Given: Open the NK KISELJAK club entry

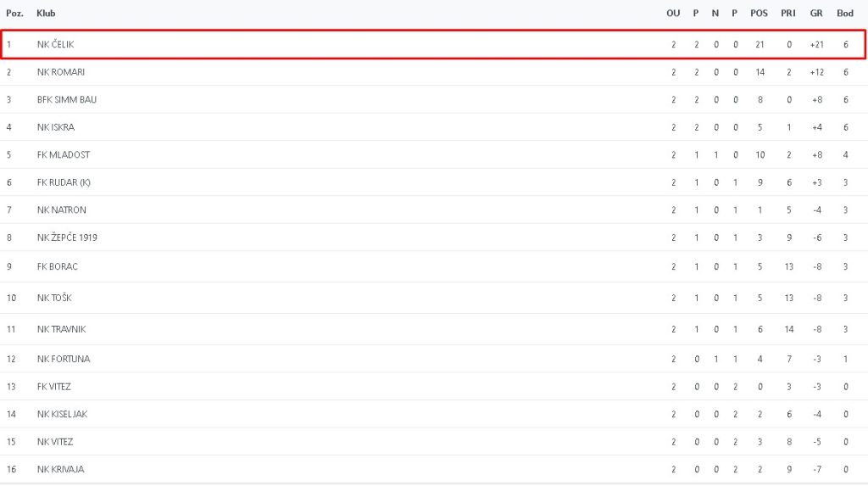Looking at the screenshot, I should 63,414.
